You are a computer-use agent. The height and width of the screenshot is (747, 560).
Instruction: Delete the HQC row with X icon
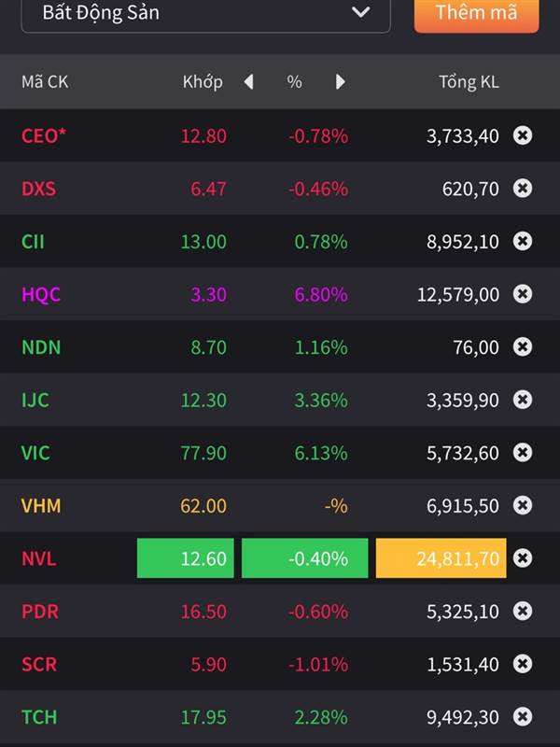[523, 293]
